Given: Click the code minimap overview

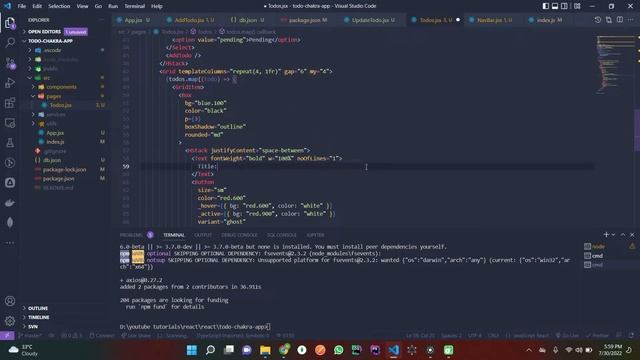Looking at the screenshot, I should 615,65.
